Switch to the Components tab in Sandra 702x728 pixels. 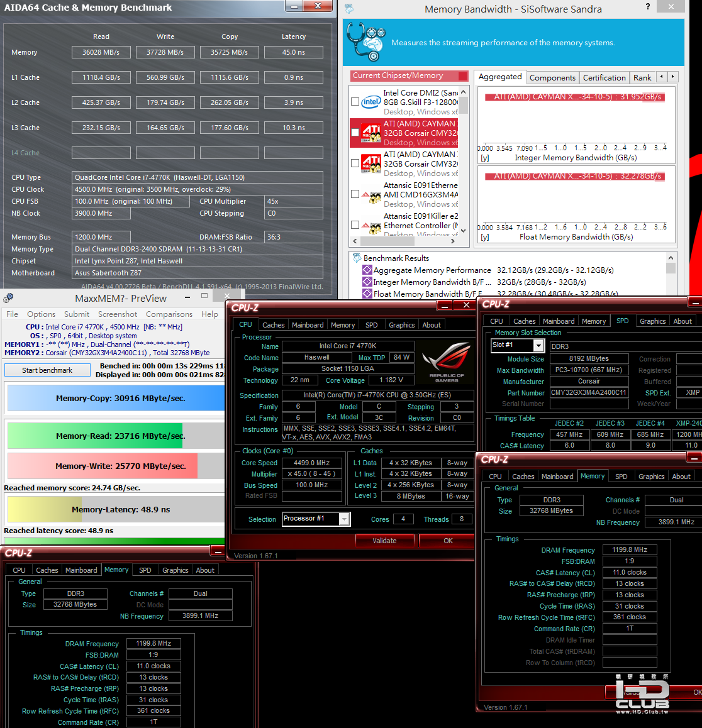tap(552, 77)
